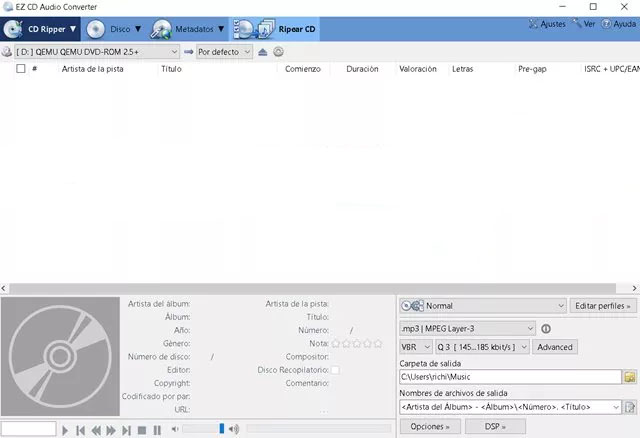Skip to next track
This screenshot has width=640, height=438.
(x=127, y=430)
